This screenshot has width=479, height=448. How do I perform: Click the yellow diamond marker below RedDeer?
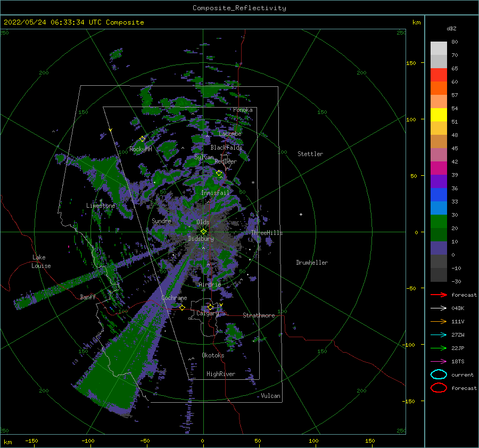tap(219, 173)
